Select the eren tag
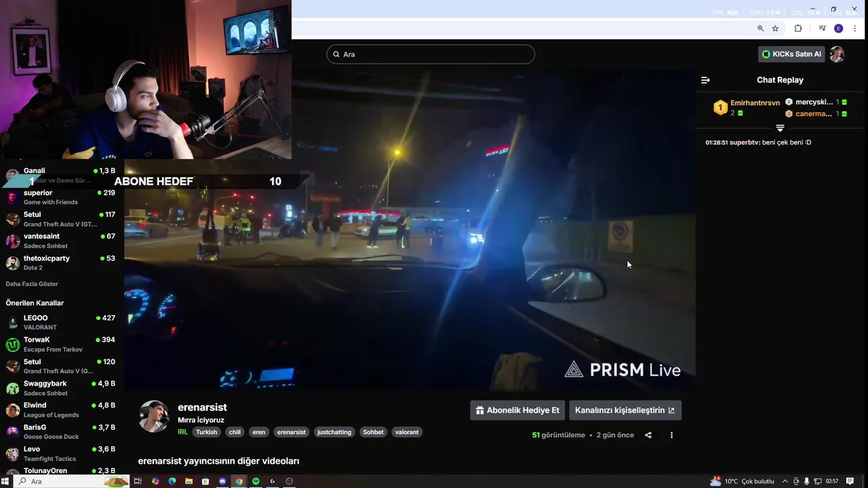 click(259, 432)
